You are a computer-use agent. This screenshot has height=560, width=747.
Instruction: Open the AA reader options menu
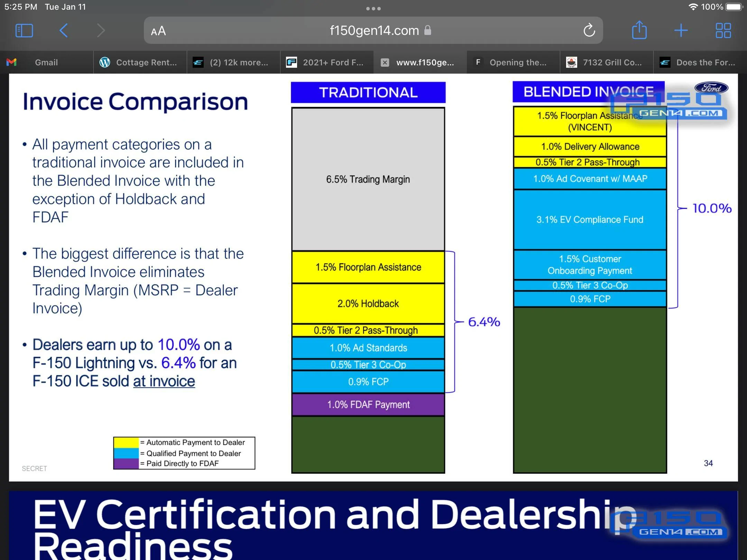tap(158, 31)
